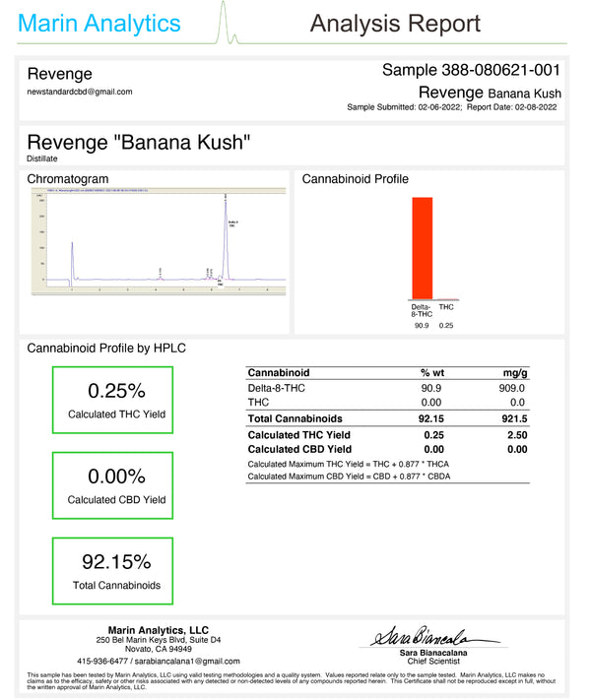
Task: Click the Analysis Report heading
Action: (x=395, y=24)
